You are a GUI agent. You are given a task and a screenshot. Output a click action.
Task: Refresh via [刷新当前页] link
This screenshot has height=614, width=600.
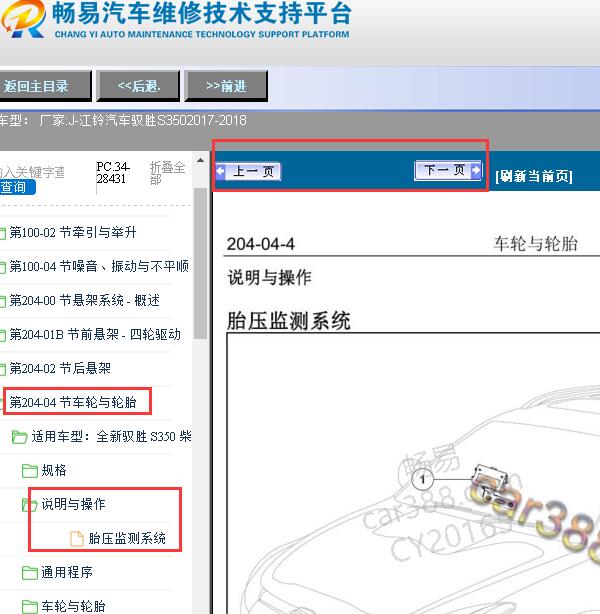pos(534,176)
